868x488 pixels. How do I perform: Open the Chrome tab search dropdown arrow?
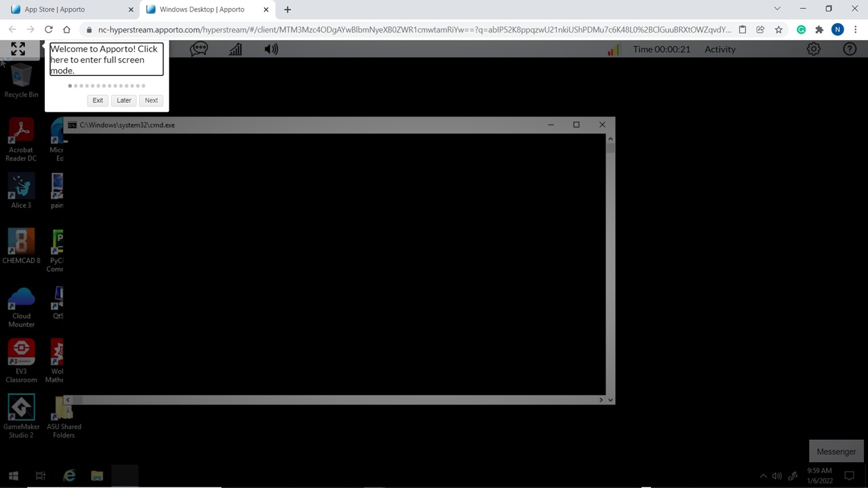777,9
